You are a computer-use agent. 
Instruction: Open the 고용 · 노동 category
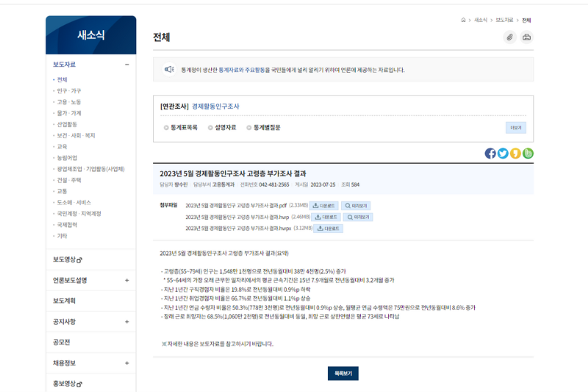[x=69, y=102]
